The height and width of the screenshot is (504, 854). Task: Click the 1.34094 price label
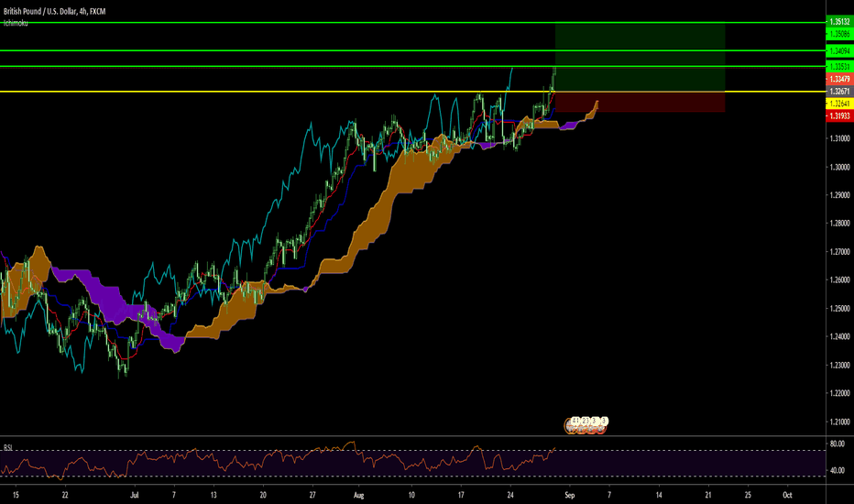tap(839, 50)
